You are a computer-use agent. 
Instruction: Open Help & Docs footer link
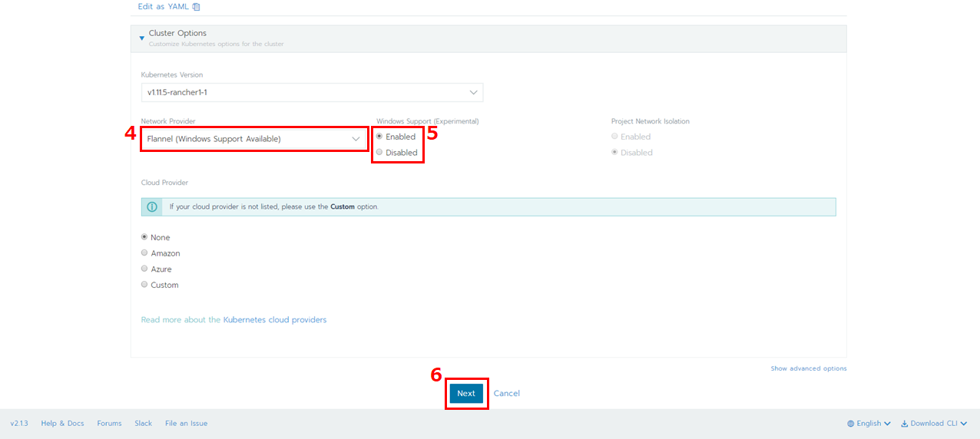tap(62, 423)
